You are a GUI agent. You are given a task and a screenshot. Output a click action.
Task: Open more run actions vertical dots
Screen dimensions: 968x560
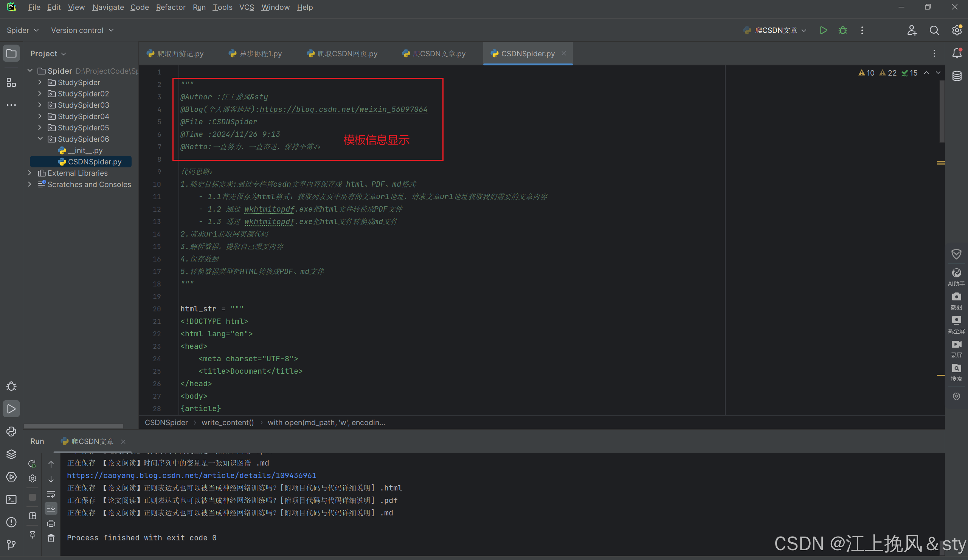[862, 30]
